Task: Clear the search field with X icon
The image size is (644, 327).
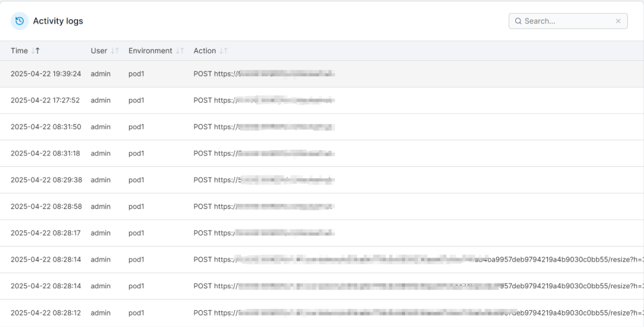Action: 618,21
